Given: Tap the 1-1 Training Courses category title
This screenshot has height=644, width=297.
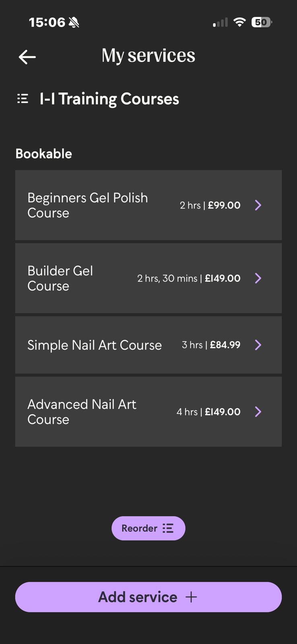Looking at the screenshot, I should [109, 99].
